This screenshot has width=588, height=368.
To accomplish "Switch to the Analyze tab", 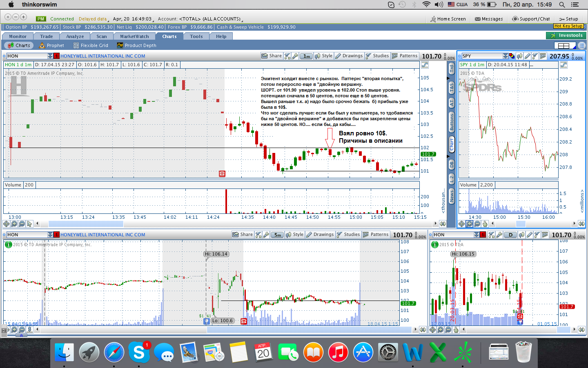I will (x=75, y=36).
